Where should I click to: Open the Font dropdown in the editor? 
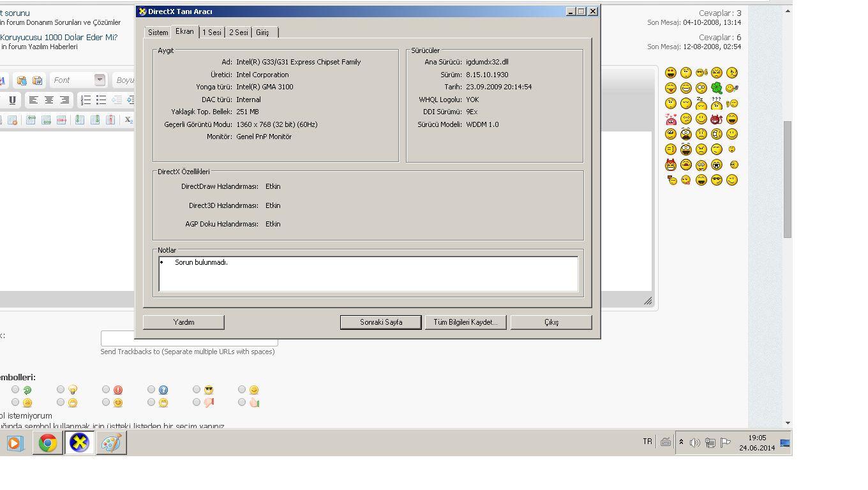[x=100, y=80]
